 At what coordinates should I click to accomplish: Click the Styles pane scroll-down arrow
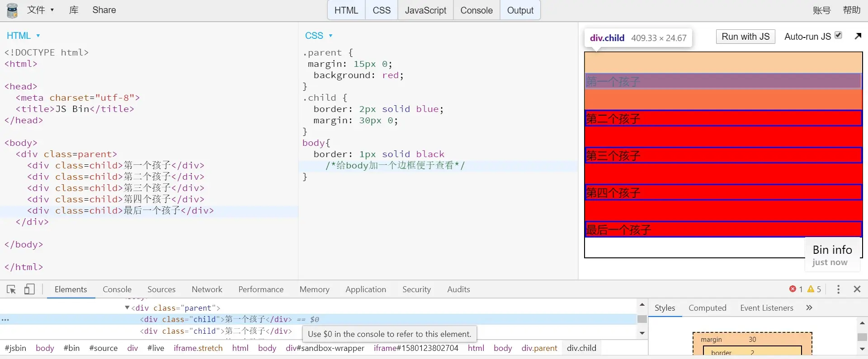[x=862, y=349]
